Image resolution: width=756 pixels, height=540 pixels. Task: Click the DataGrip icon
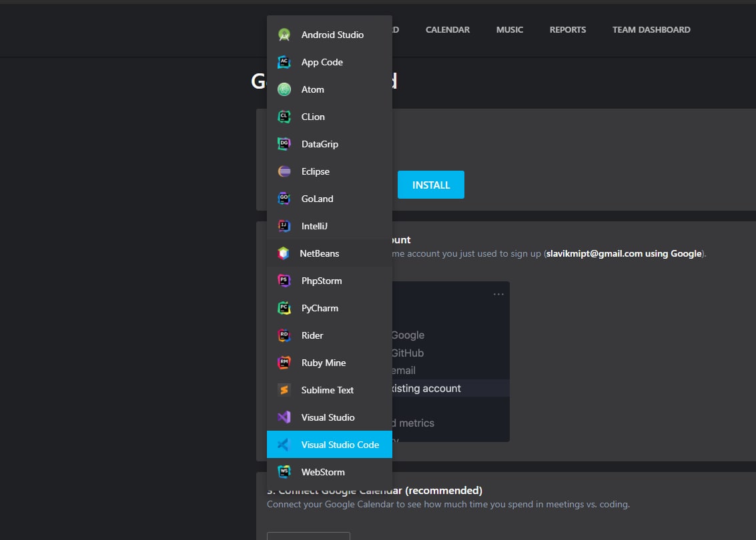pos(284,144)
